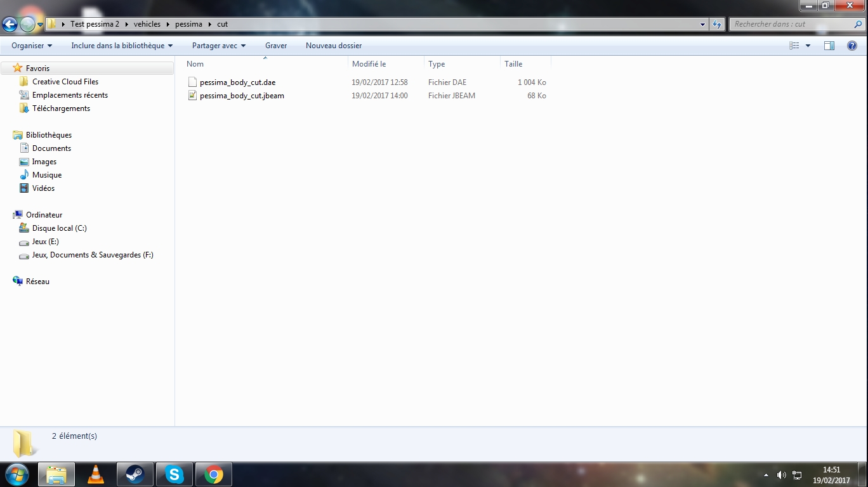868x487 pixels.
Task: Open help with the question mark icon
Action: pos(852,46)
